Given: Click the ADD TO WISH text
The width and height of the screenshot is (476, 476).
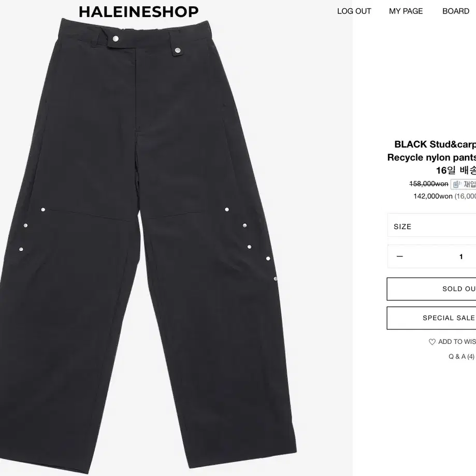Looking at the screenshot, I should 457,342.
